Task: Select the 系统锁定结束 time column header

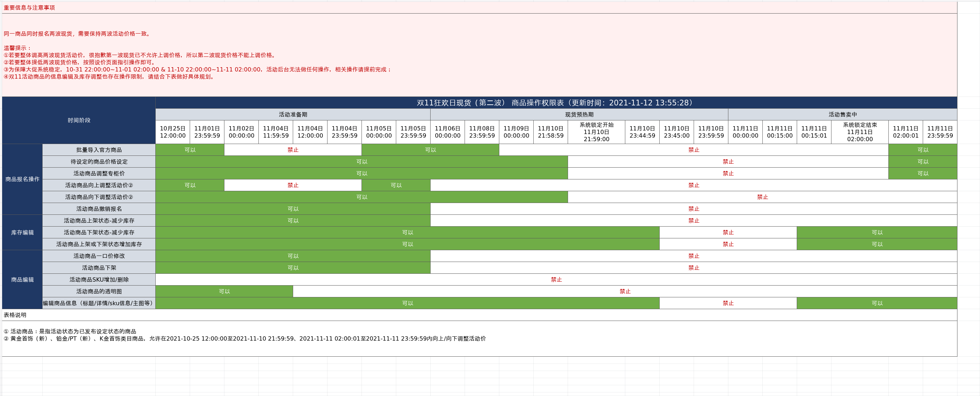Action: point(859,132)
